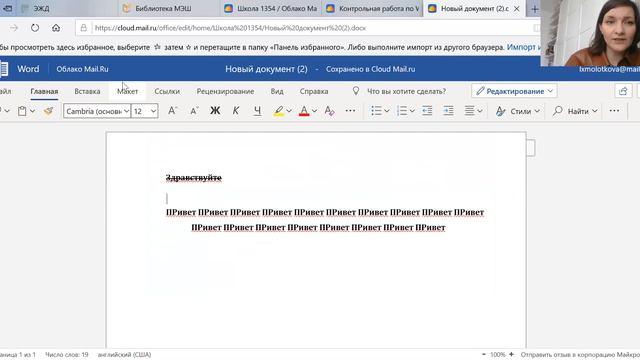Apply bulleted list
The image size is (640, 360).
click(x=376, y=111)
